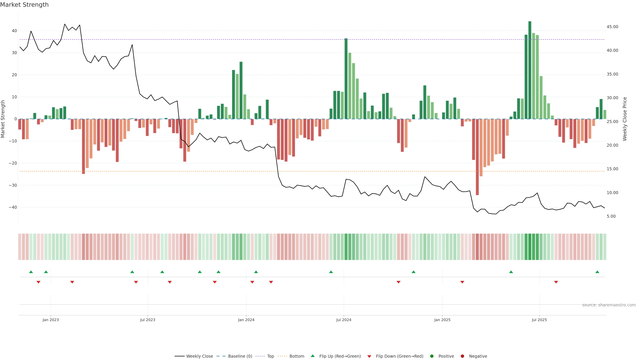This screenshot has height=362, width=644.
Task: Click the first green flip-up triangle marker
Action: point(31,272)
